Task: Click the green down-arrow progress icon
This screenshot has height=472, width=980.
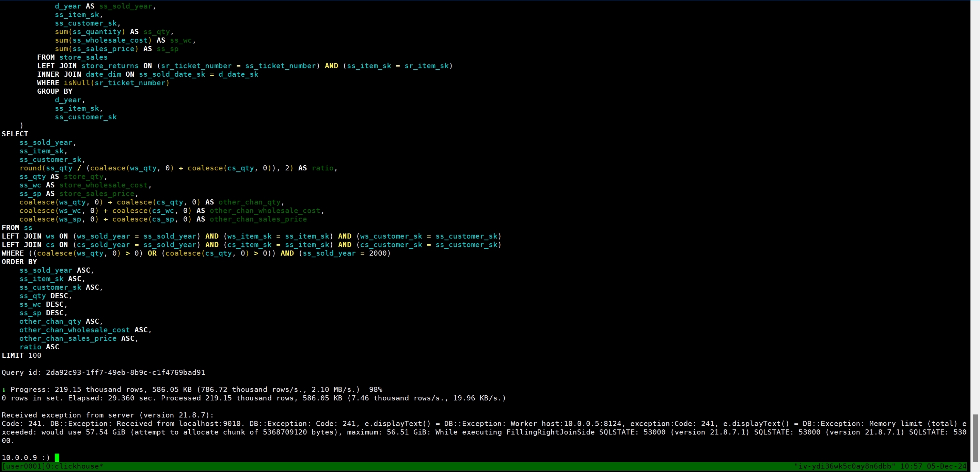Action: (4, 390)
